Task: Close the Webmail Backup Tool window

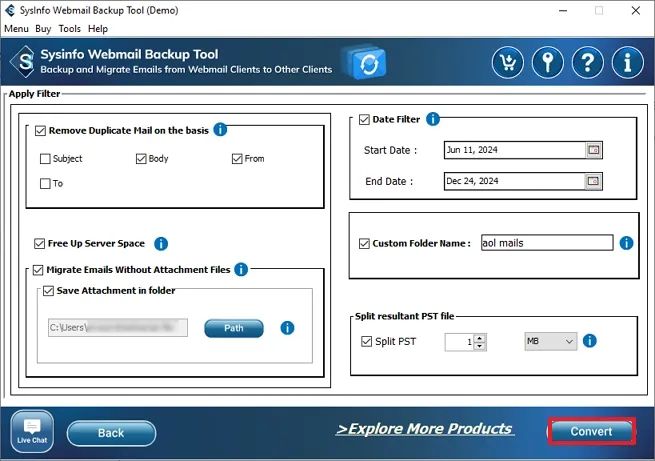Action: pyautogui.click(x=636, y=10)
